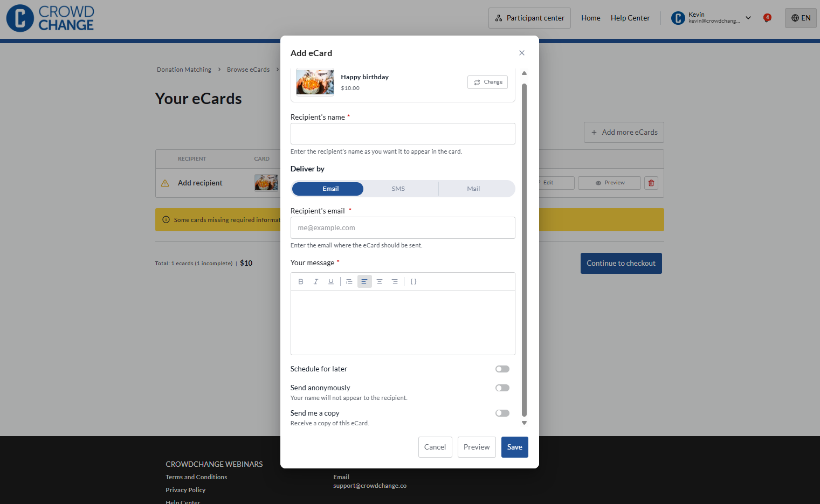
Task: Click Kevin's profile avatar
Action: [678, 18]
